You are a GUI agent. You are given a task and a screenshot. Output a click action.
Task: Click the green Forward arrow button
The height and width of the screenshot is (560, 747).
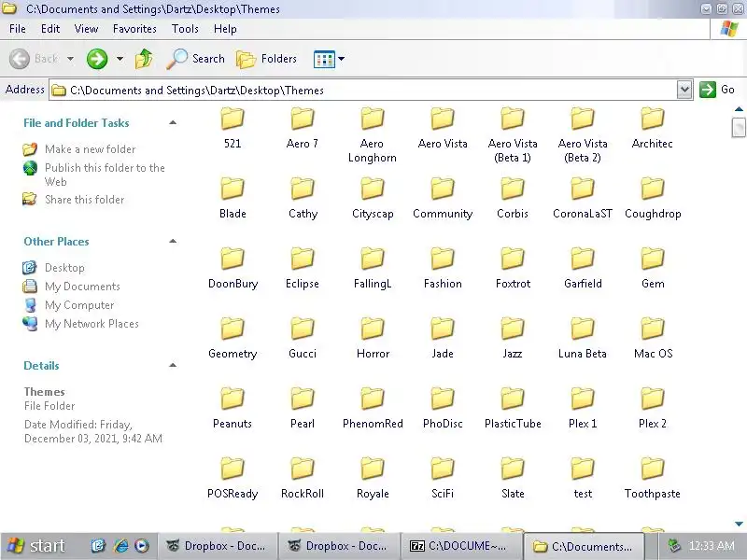(97, 59)
